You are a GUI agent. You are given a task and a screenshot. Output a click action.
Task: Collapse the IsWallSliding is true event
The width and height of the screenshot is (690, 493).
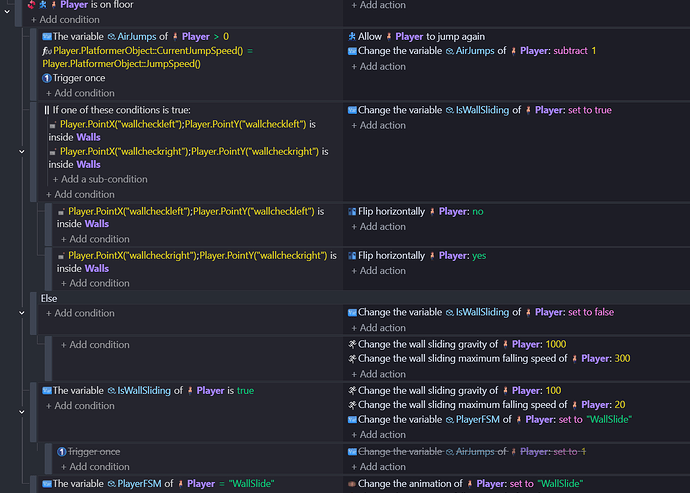point(22,412)
